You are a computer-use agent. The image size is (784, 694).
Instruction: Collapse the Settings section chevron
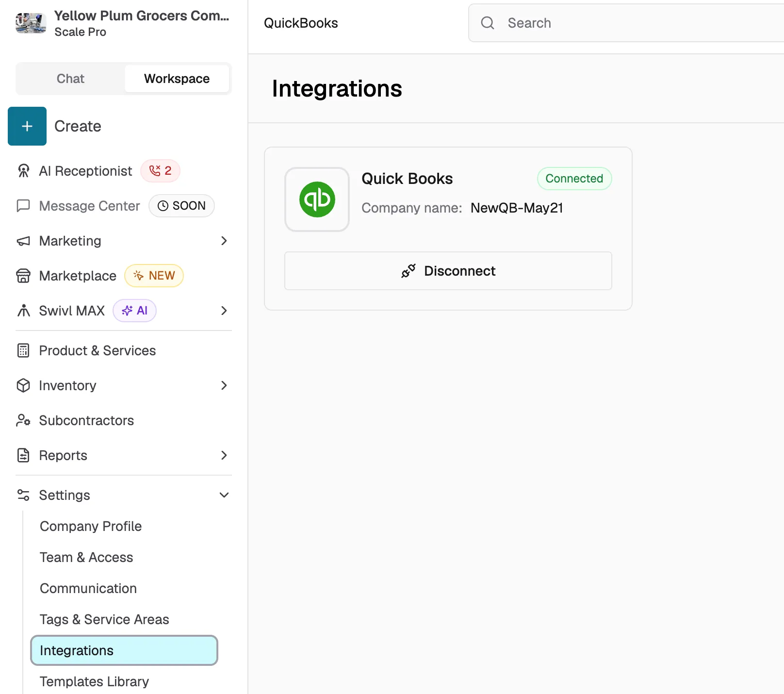coord(224,495)
